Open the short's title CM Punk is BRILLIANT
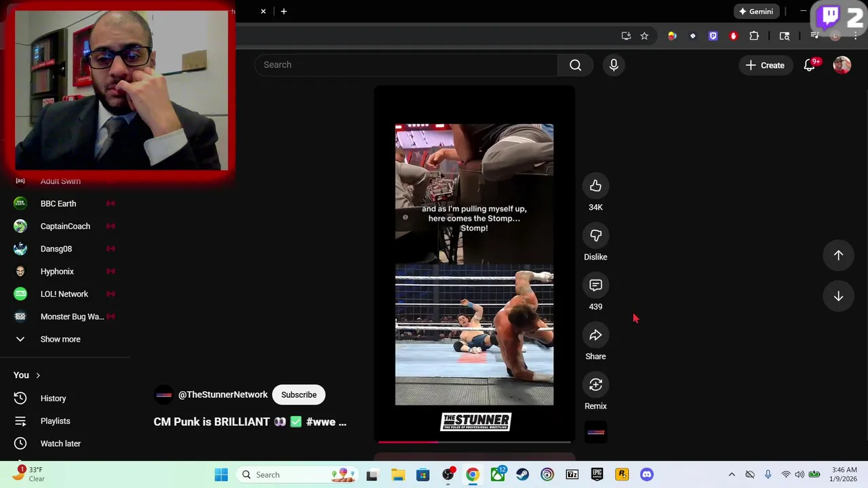Screen dimensions: 868x488 (250, 422)
